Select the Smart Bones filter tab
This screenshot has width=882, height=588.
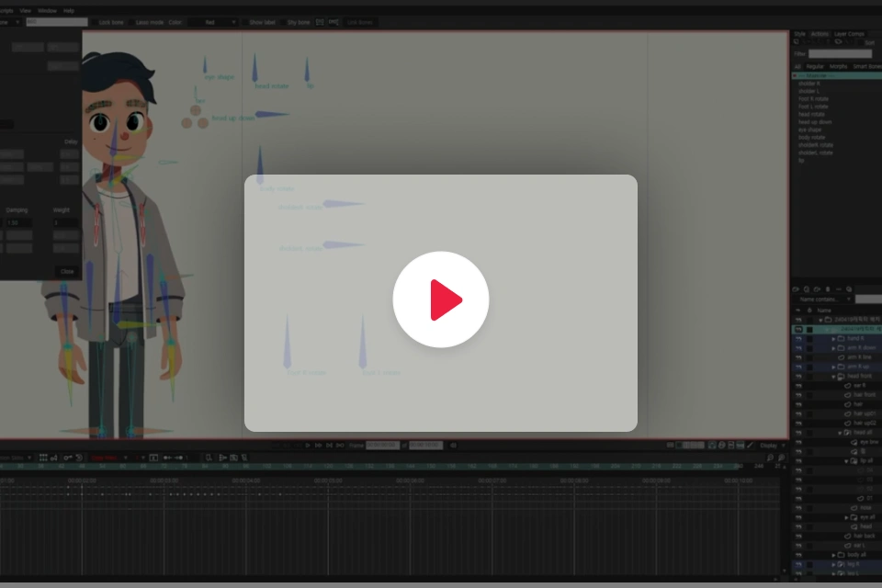pyautogui.click(x=867, y=66)
